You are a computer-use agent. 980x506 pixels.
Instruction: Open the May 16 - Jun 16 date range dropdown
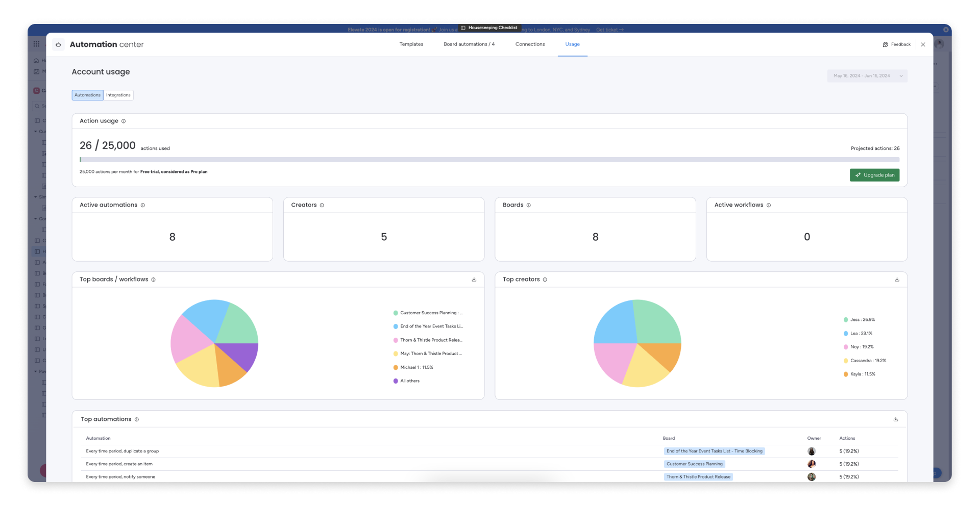coord(867,75)
